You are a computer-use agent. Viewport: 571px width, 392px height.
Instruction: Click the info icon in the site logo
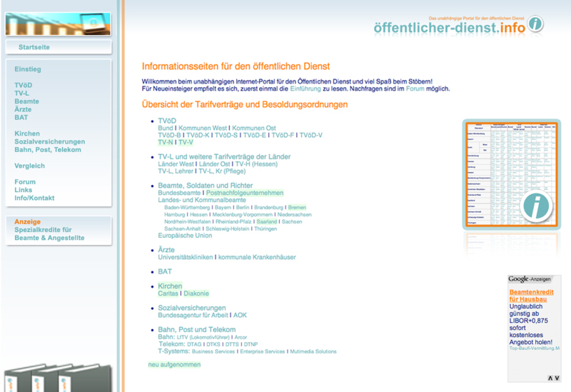pos(535,24)
